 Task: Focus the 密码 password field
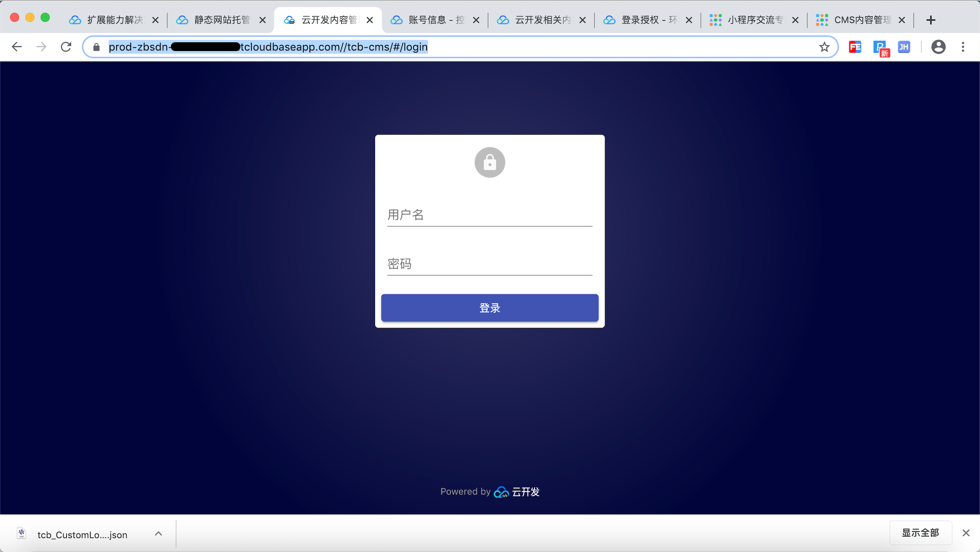pyautogui.click(x=490, y=264)
